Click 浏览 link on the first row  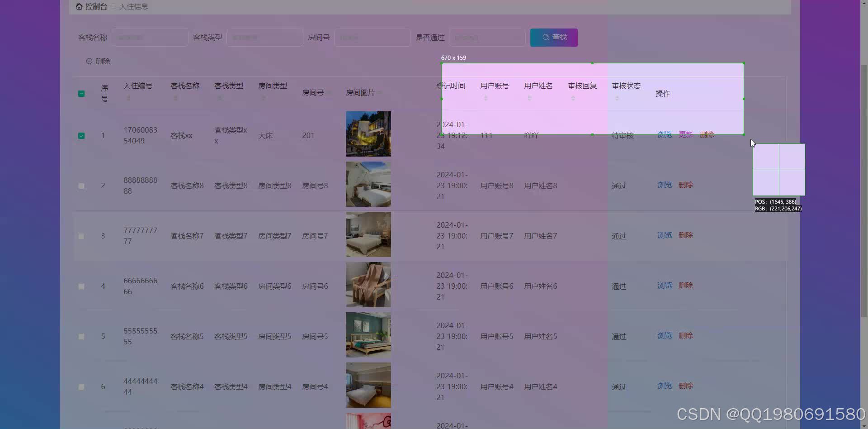pos(664,134)
